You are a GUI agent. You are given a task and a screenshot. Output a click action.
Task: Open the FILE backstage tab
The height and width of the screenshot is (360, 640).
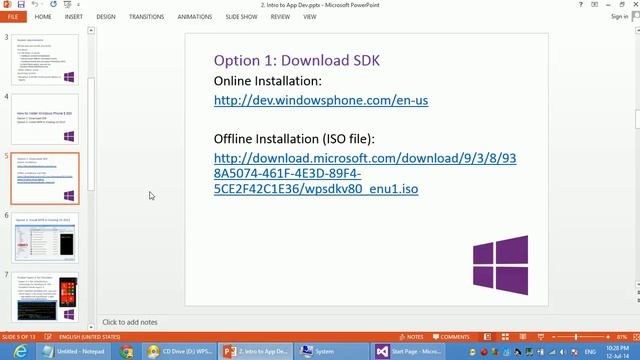coord(13,17)
